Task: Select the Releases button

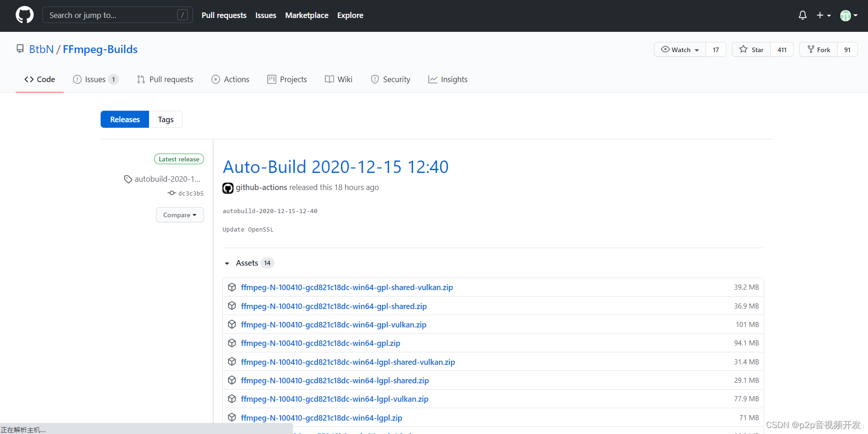Action: (125, 119)
